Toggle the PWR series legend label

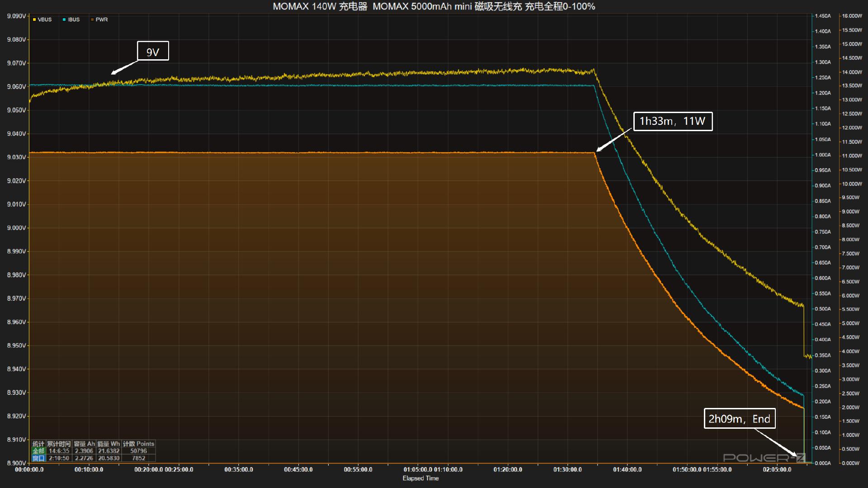[102, 20]
